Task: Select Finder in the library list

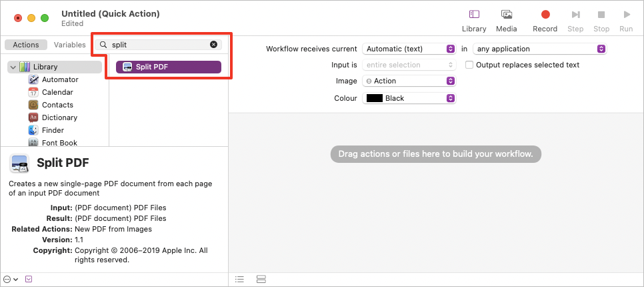Action: [x=53, y=130]
